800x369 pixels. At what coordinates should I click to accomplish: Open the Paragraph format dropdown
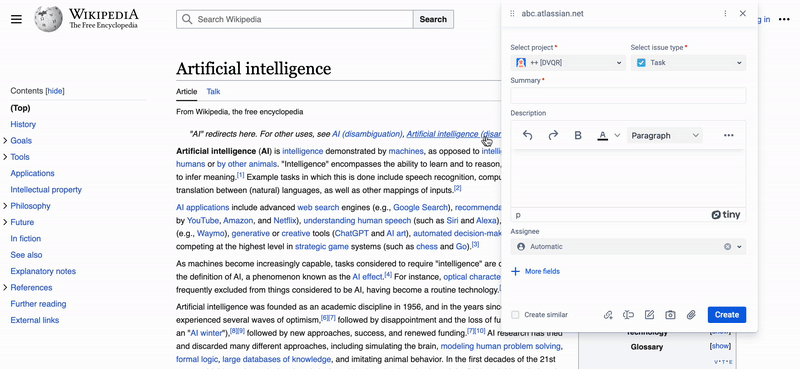tap(665, 135)
